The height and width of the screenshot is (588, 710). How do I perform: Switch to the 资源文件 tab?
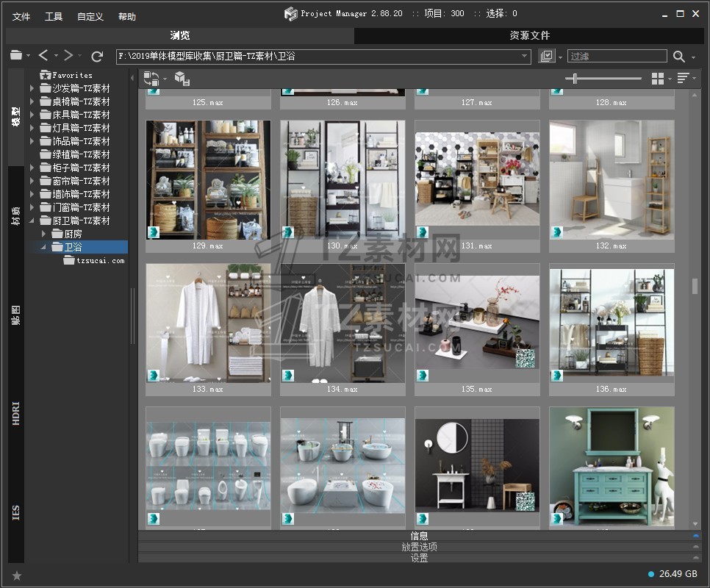click(529, 35)
